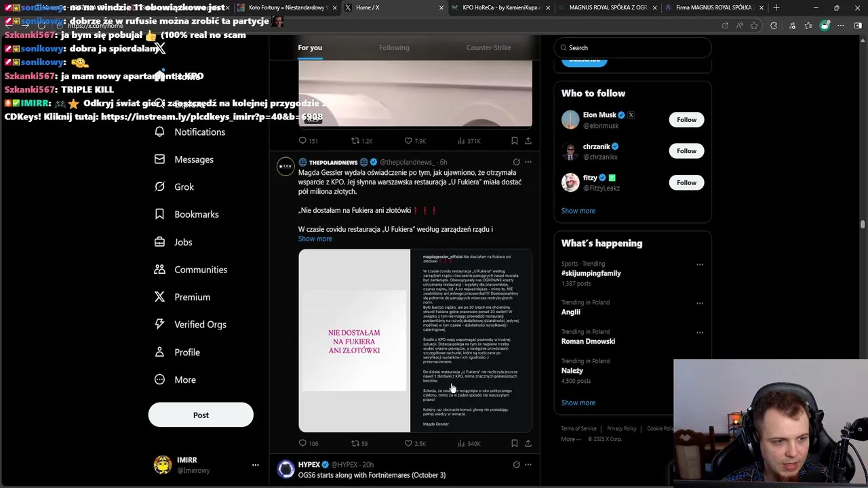868x488 pixels.
Task: Open options for #skijumpingfamily trend
Action: tap(700, 264)
